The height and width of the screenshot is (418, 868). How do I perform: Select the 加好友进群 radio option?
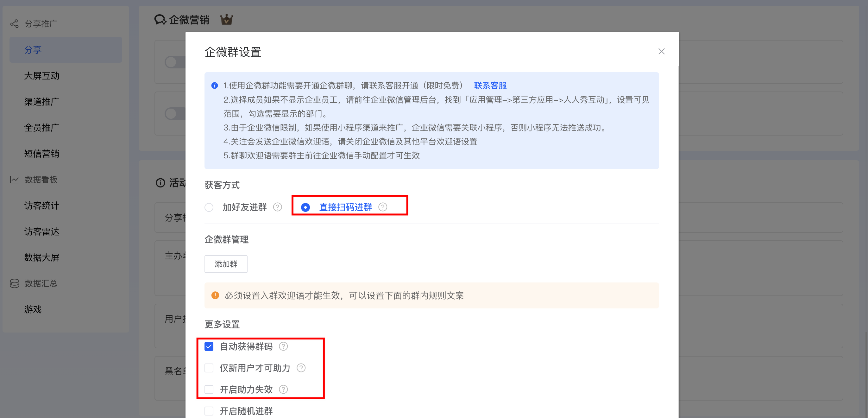point(209,207)
